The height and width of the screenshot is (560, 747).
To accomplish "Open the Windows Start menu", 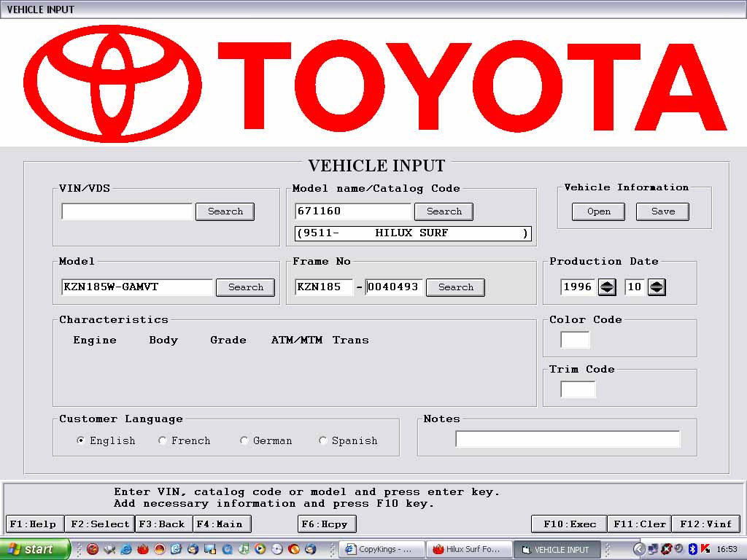I will pos(35,549).
